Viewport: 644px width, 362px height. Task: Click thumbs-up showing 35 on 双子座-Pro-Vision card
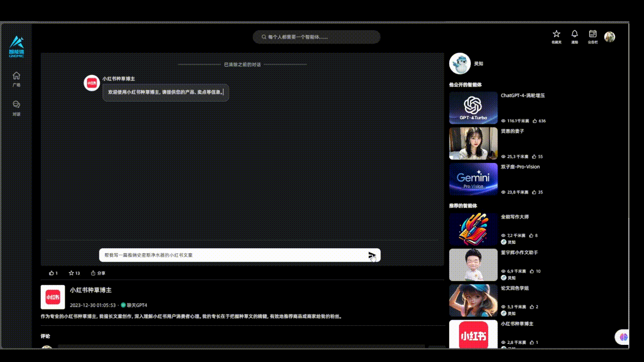pyautogui.click(x=534, y=192)
